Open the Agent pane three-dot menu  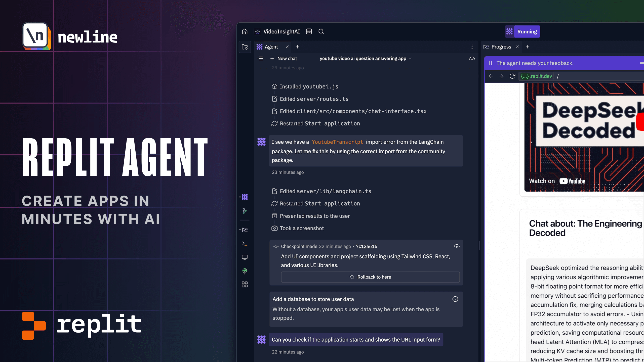[472, 47]
